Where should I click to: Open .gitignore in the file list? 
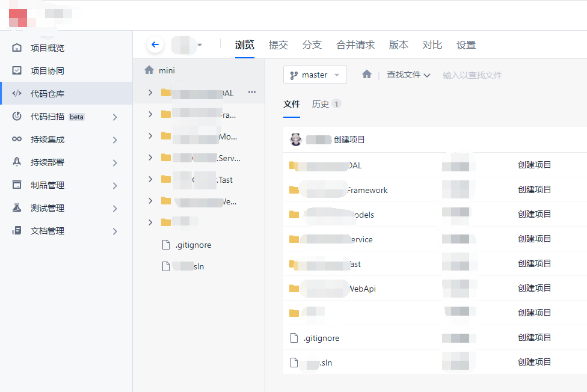(321, 338)
